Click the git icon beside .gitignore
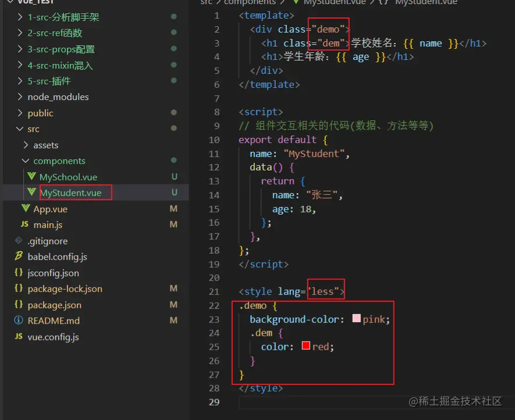Image resolution: width=515 pixels, height=420 pixels. coord(19,240)
